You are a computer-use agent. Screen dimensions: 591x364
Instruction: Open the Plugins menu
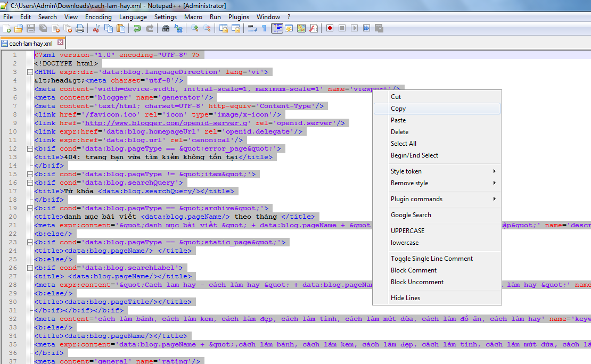(239, 17)
